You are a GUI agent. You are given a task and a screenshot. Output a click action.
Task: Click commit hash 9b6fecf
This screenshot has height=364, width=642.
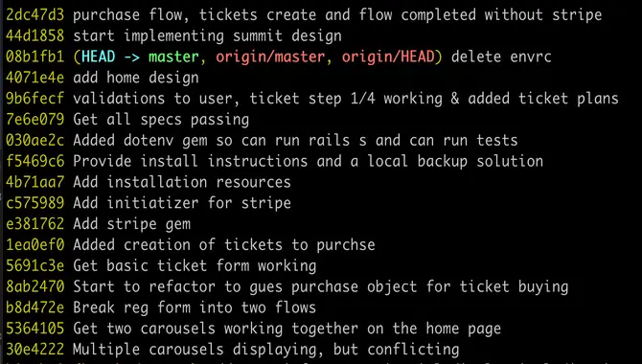click(35, 99)
